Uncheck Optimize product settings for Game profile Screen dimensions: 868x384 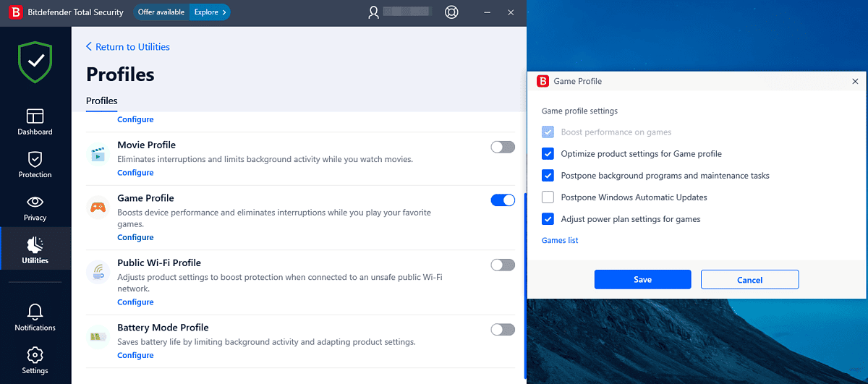click(548, 154)
